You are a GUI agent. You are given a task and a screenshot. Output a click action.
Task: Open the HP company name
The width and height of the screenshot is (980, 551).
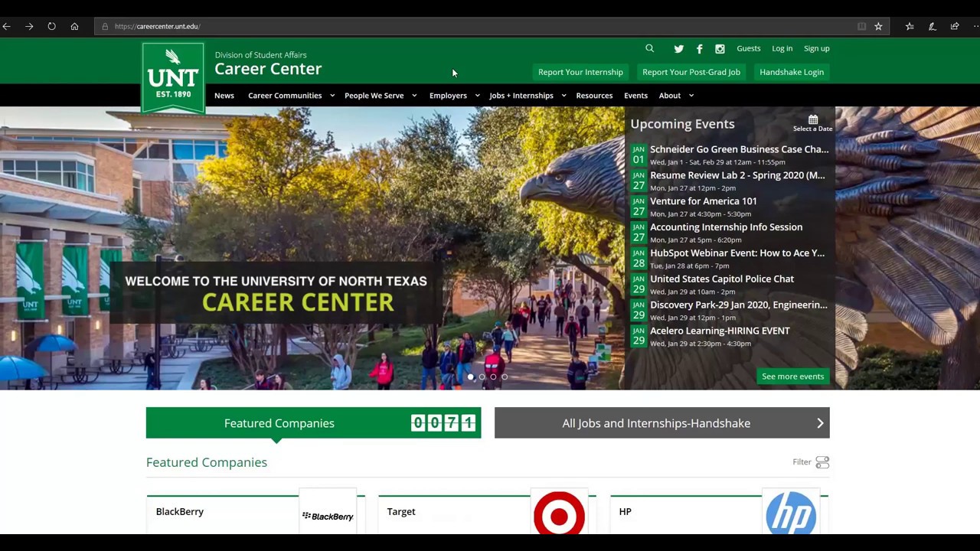[625, 512]
